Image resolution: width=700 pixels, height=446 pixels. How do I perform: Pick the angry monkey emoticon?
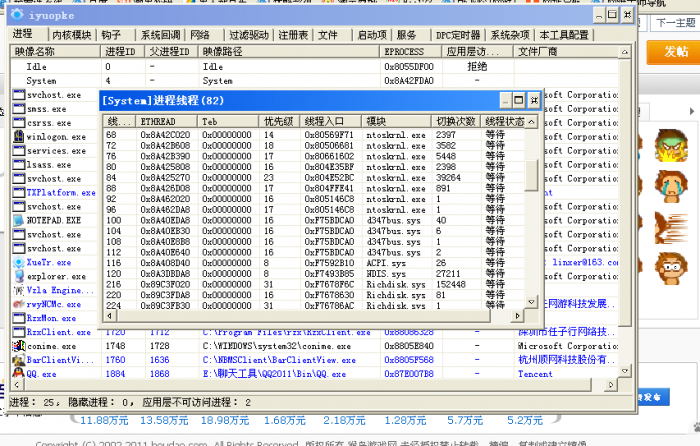671,146
